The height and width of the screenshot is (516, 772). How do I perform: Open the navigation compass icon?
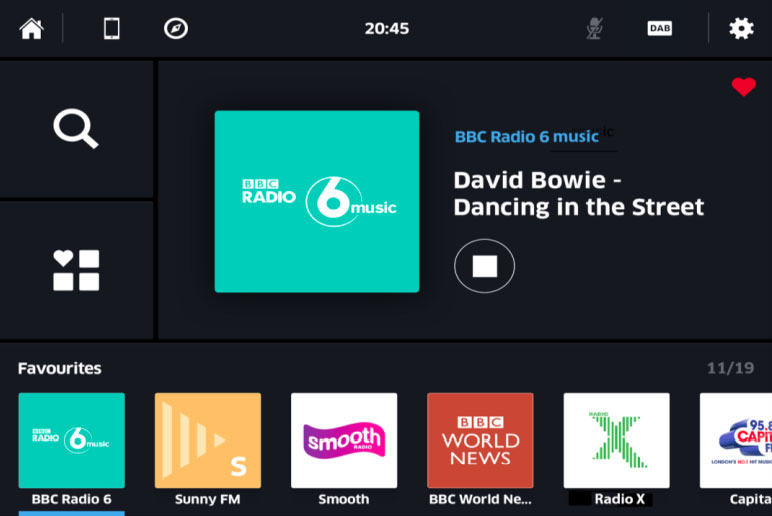[x=176, y=28]
